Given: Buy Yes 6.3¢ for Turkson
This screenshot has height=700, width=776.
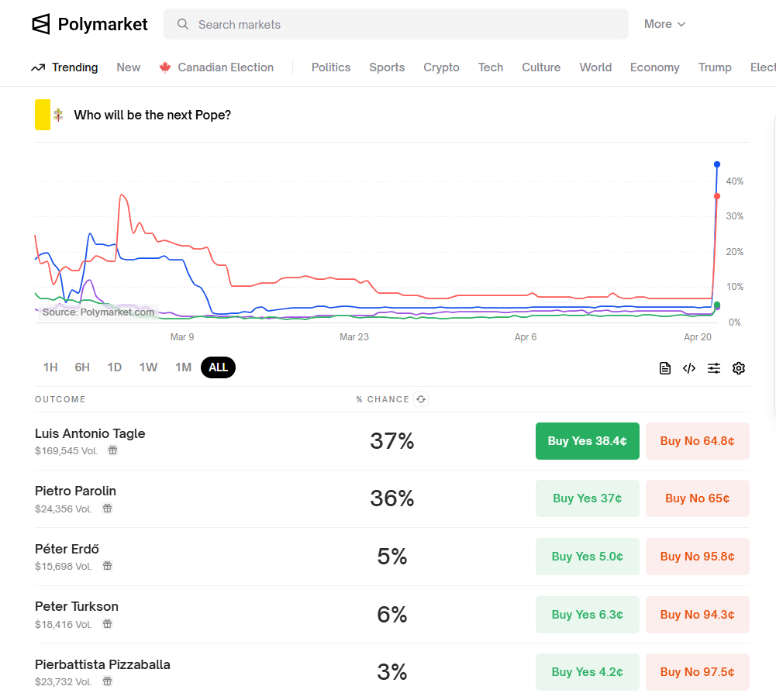Looking at the screenshot, I should tap(588, 615).
